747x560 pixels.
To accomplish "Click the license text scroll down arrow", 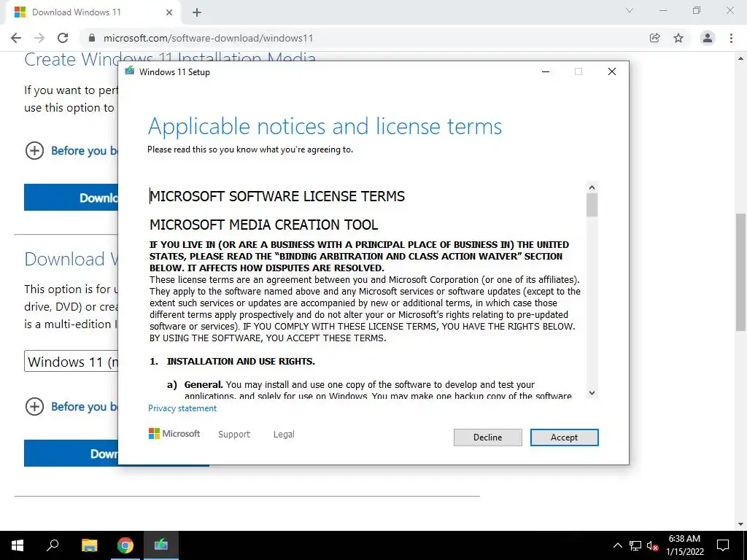I will click(x=592, y=393).
